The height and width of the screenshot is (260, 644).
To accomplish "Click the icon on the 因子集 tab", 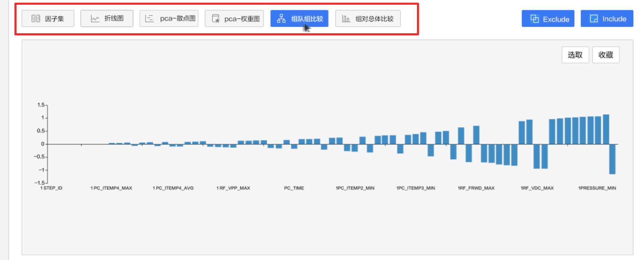I will (x=36, y=18).
